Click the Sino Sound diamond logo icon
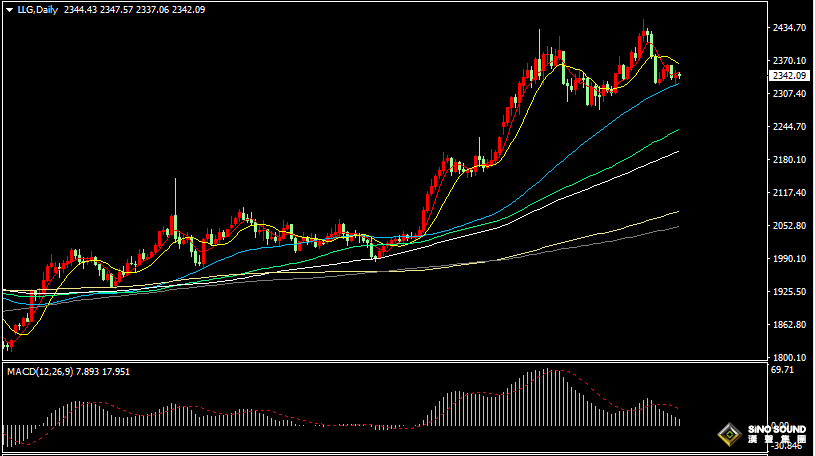The height and width of the screenshot is (456, 816). 727,433
